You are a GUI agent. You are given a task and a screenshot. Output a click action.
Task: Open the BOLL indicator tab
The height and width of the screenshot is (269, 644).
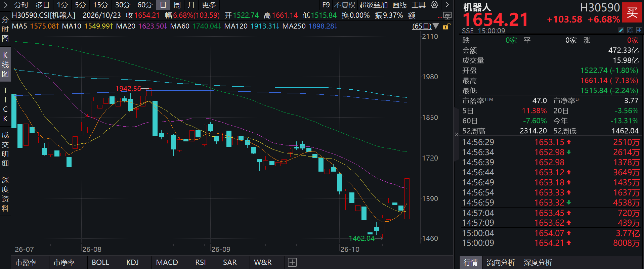point(100,262)
